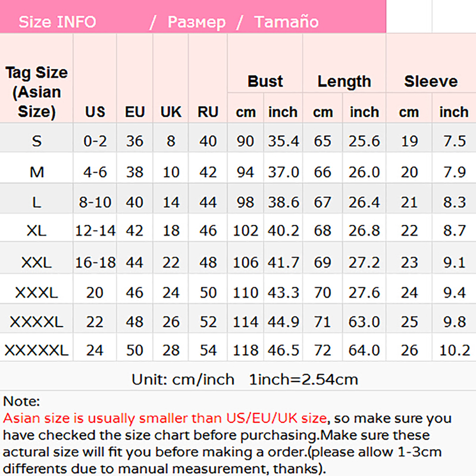Select the "Sleeve" column header
Image resolution: width=476 pixels, height=476 pixels.
[431, 82]
